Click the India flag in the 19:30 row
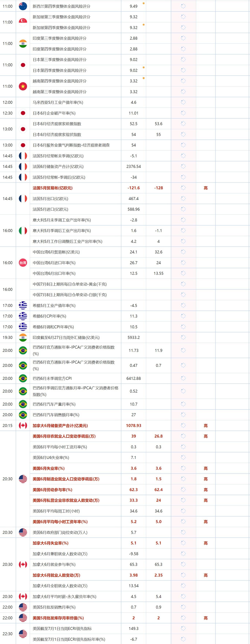250x644 pixels. click(23, 337)
